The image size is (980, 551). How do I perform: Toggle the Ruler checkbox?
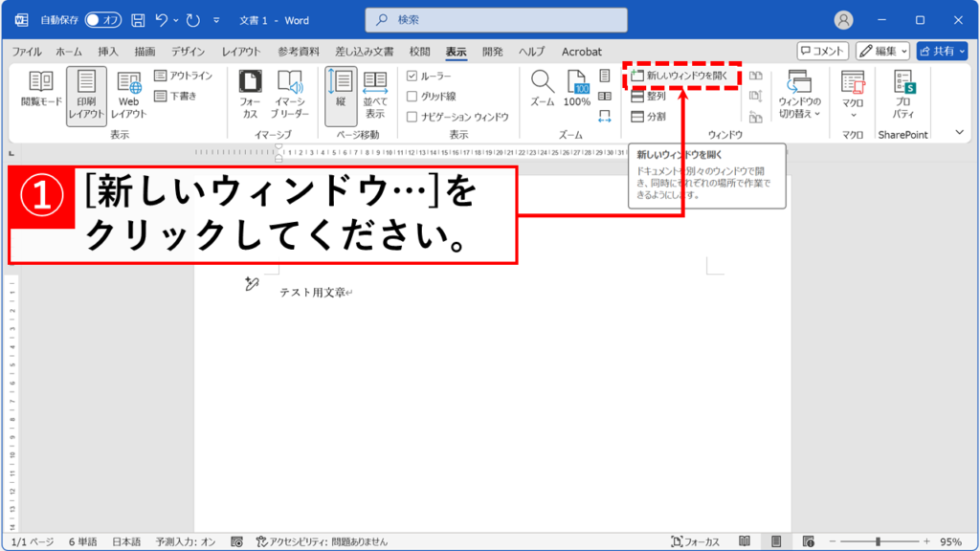pyautogui.click(x=412, y=76)
